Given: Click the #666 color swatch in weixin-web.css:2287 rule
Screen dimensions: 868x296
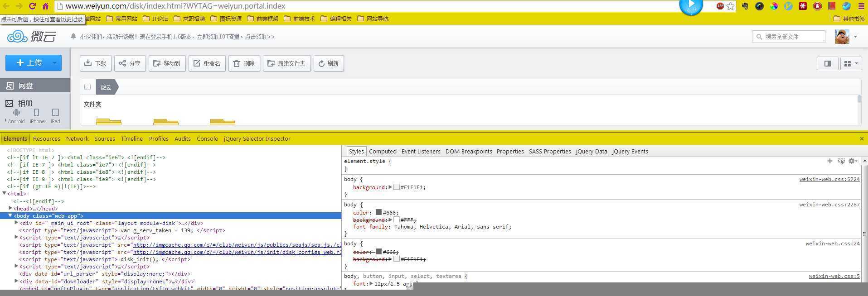Looking at the screenshot, I should [378, 212].
